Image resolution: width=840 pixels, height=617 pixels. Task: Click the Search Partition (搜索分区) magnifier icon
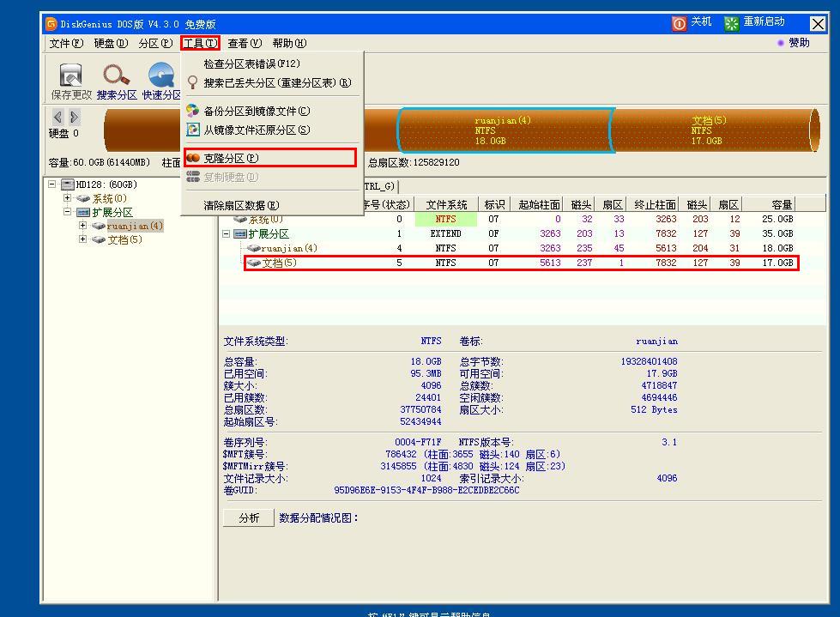click(116, 75)
